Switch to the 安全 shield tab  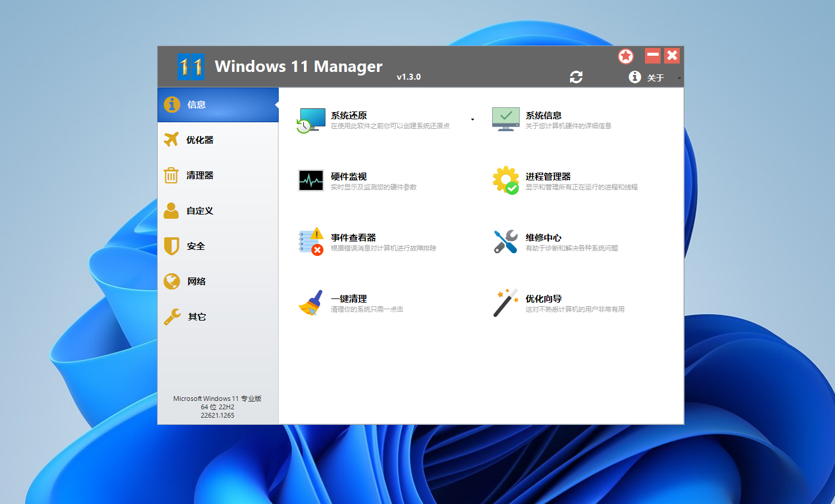(x=218, y=246)
